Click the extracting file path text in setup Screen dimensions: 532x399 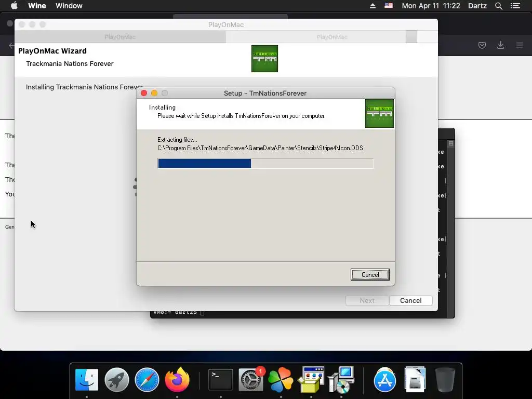pyautogui.click(x=260, y=148)
